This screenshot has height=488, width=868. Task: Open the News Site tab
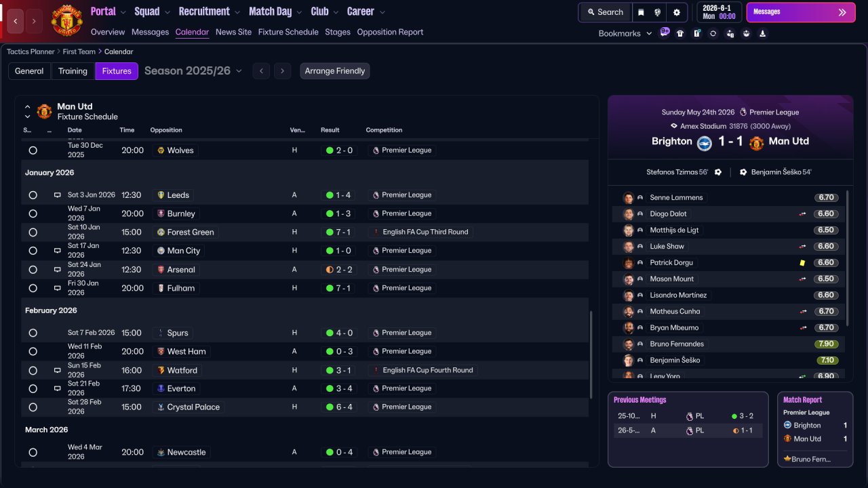click(x=233, y=32)
